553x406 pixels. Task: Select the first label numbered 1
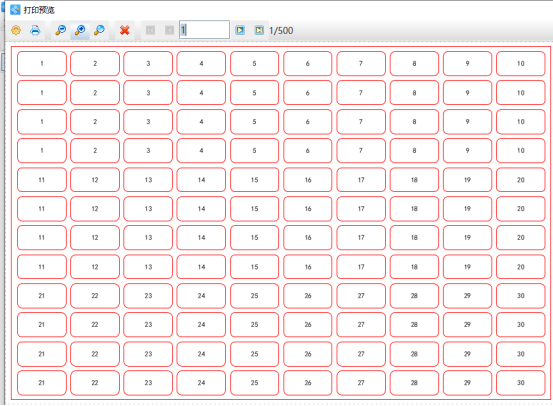pos(42,63)
